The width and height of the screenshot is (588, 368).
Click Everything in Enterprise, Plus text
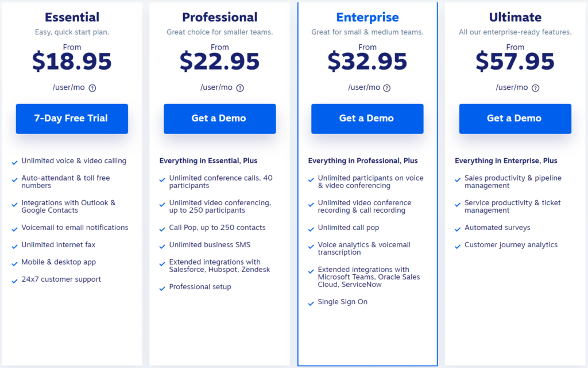tap(506, 161)
